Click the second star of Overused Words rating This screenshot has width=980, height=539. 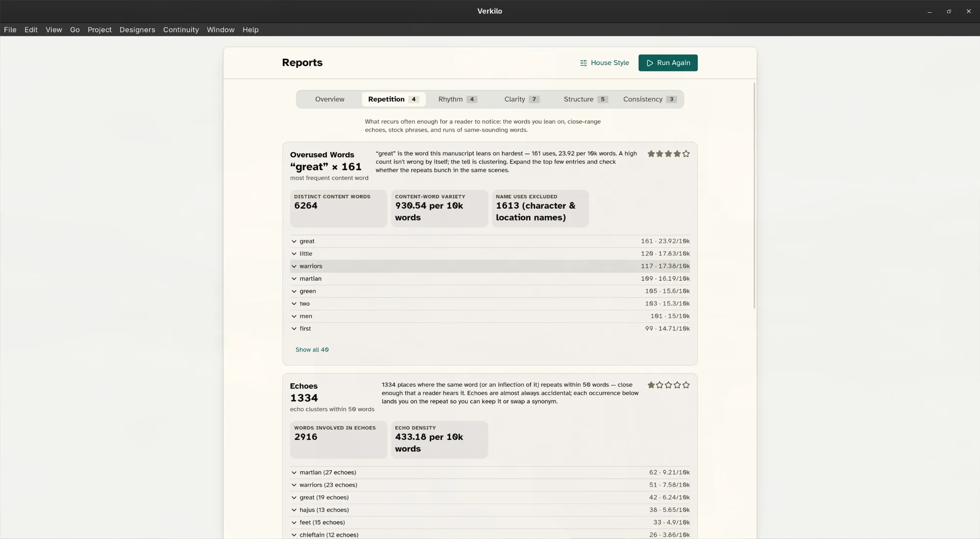click(x=660, y=154)
